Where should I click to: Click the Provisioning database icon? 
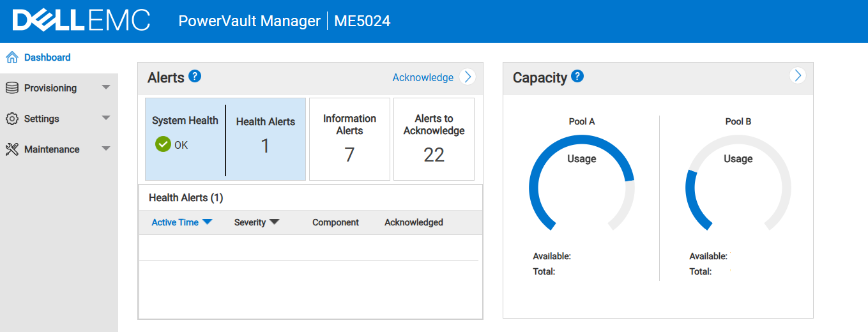coord(11,88)
